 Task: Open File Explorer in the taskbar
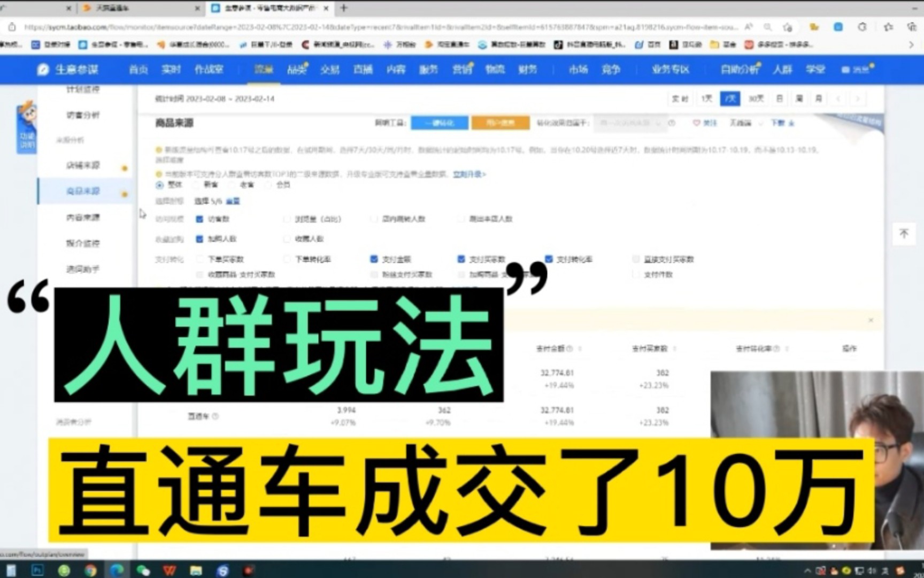click(196, 571)
